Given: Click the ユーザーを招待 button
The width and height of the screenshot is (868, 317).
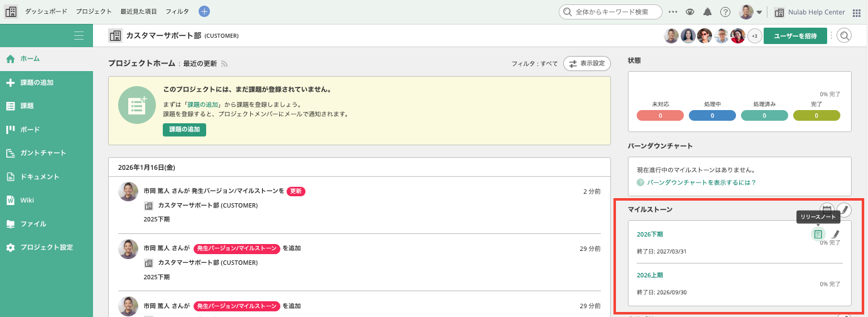Looking at the screenshot, I should pos(795,36).
